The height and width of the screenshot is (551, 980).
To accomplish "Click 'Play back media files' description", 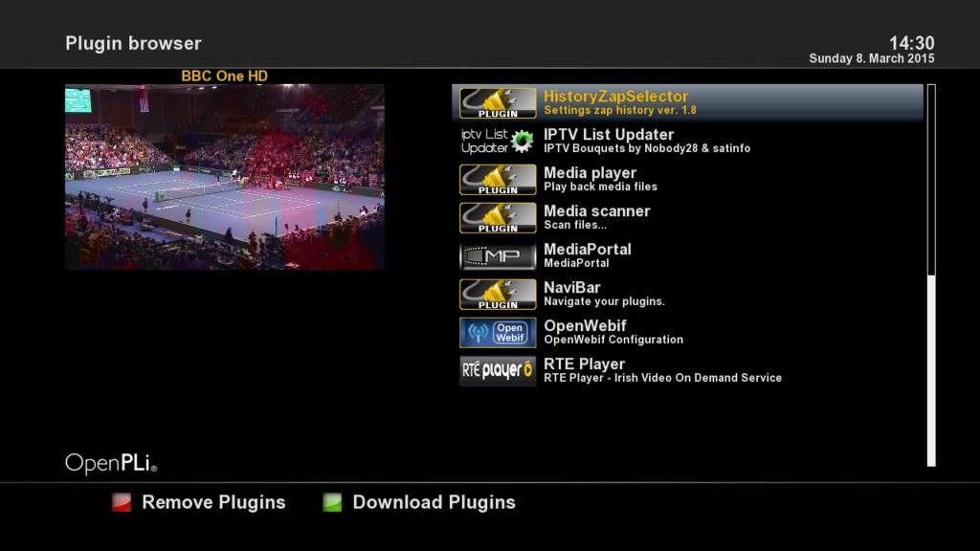I will tap(600, 187).
